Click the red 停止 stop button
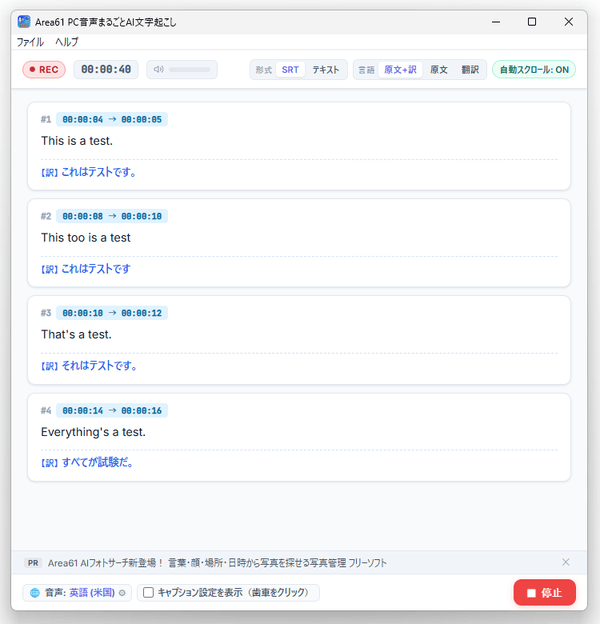Image resolution: width=600 pixels, height=624 pixels. pos(544,593)
